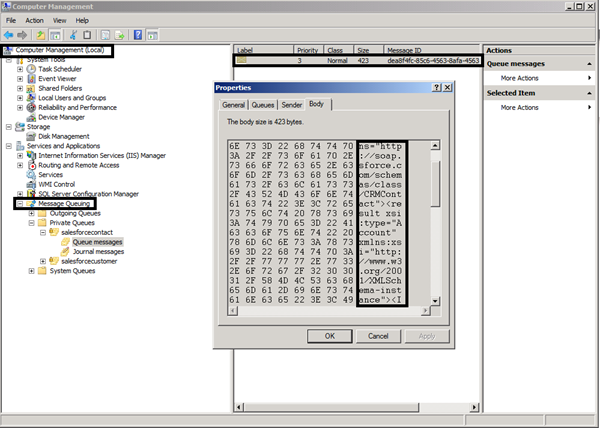This screenshot has height=428, width=600.
Task: Expand the Event Viewer node
Action: coord(20,79)
